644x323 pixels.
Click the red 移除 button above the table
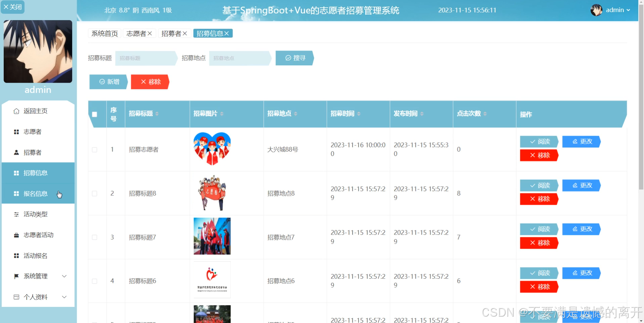point(150,82)
